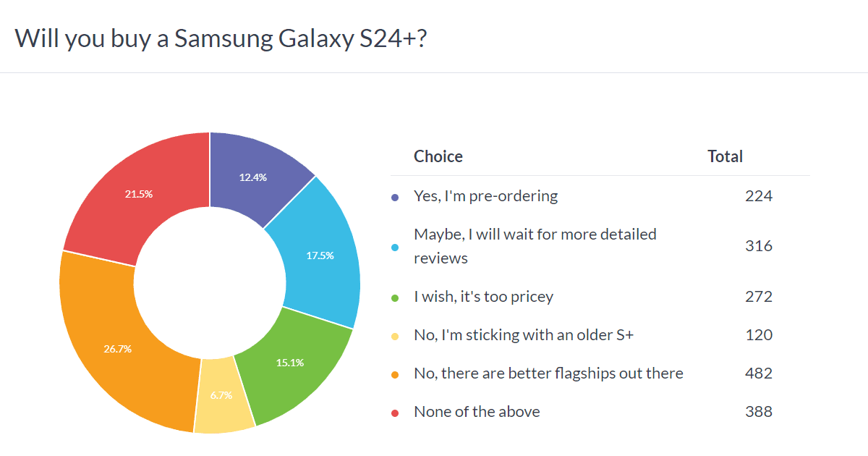Click the orange 26.7% donut slice
Screen dimensions: 868x456
(x=117, y=349)
